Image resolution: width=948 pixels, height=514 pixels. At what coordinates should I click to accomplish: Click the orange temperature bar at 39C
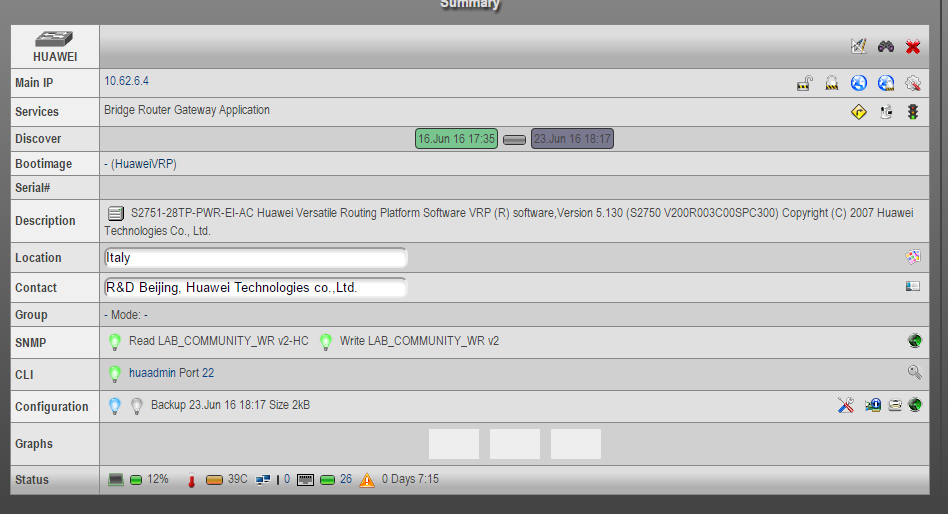tap(214, 480)
